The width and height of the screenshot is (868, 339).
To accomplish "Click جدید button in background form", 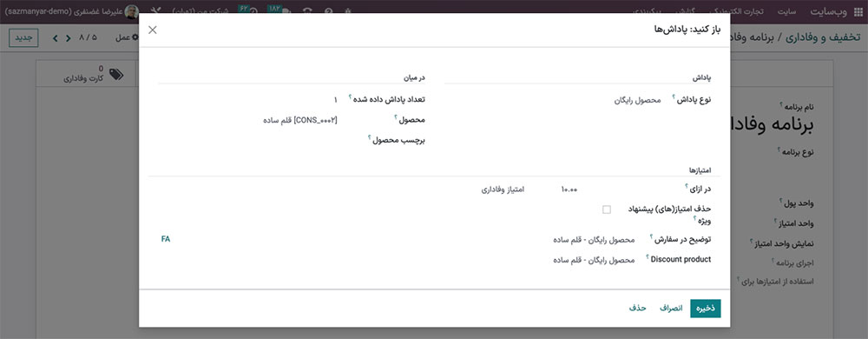I will (23, 37).
